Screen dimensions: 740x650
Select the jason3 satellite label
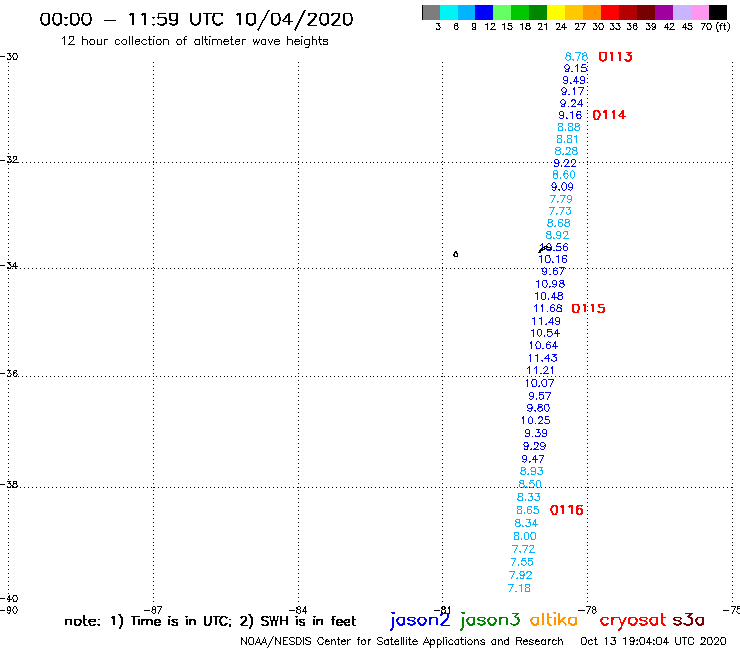coord(490,620)
